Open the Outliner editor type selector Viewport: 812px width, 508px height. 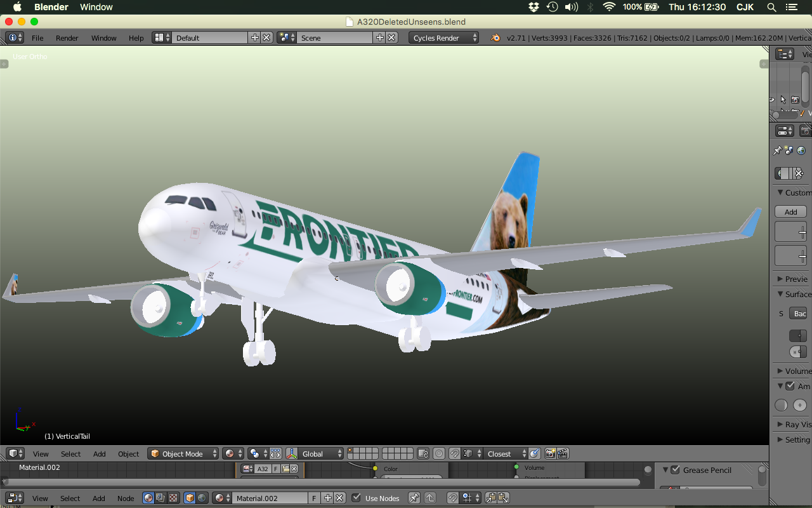click(x=785, y=54)
